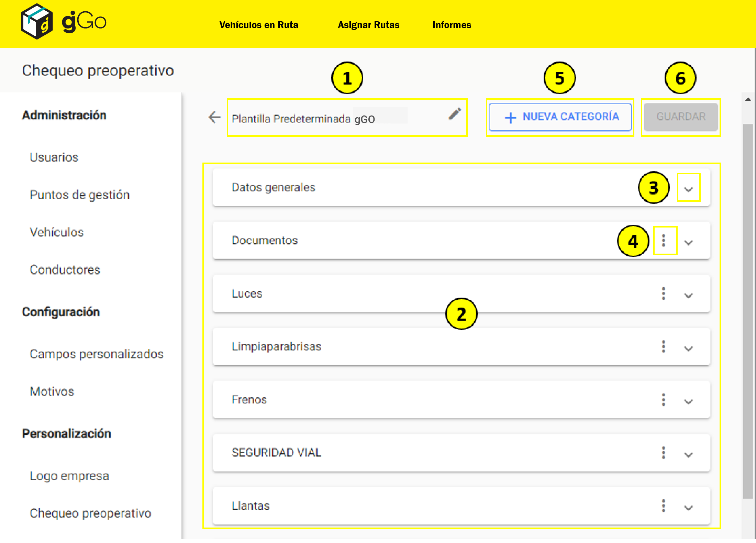Open three-dot menu for Llantas category
The height and width of the screenshot is (543, 756).
click(x=664, y=506)
